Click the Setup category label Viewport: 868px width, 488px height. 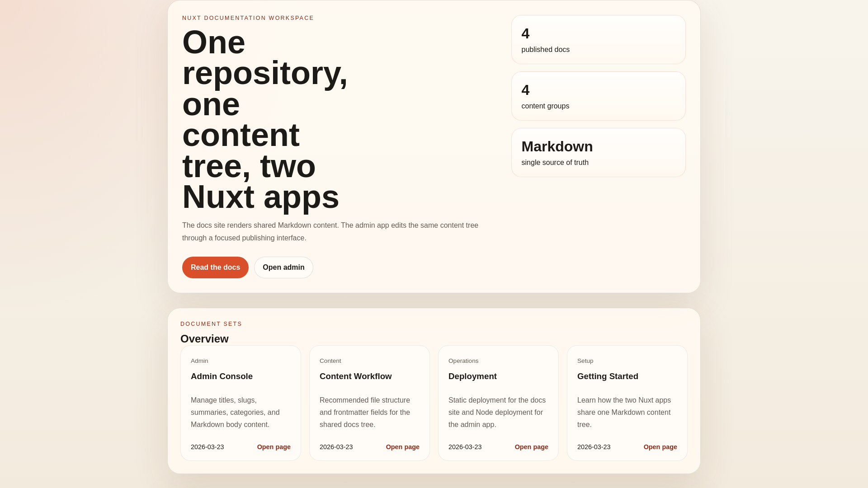tap(585, 361)
